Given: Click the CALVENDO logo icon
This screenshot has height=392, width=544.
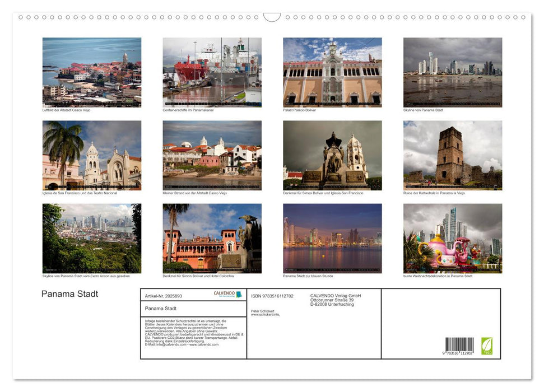Looking at the screenshot, I should [224, 294].
